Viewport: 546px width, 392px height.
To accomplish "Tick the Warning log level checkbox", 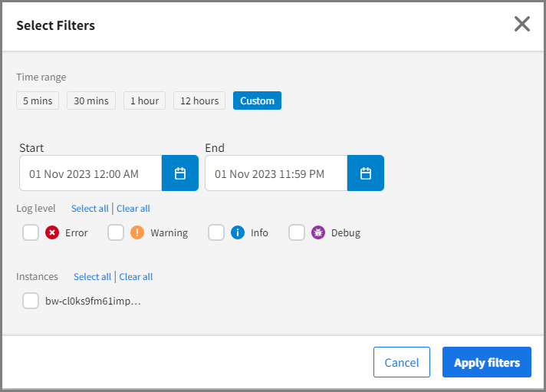I will pyautogui.click(x=116, y=232).
